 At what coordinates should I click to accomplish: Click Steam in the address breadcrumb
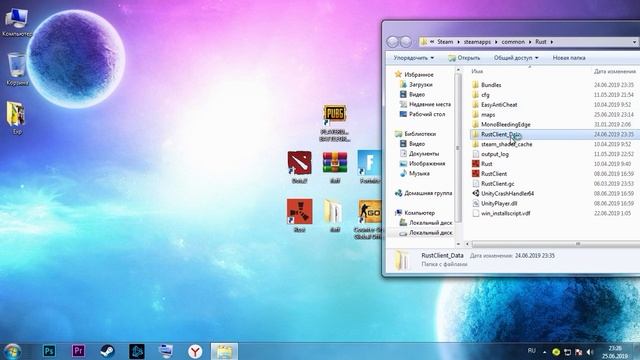[x=445, y=42]
